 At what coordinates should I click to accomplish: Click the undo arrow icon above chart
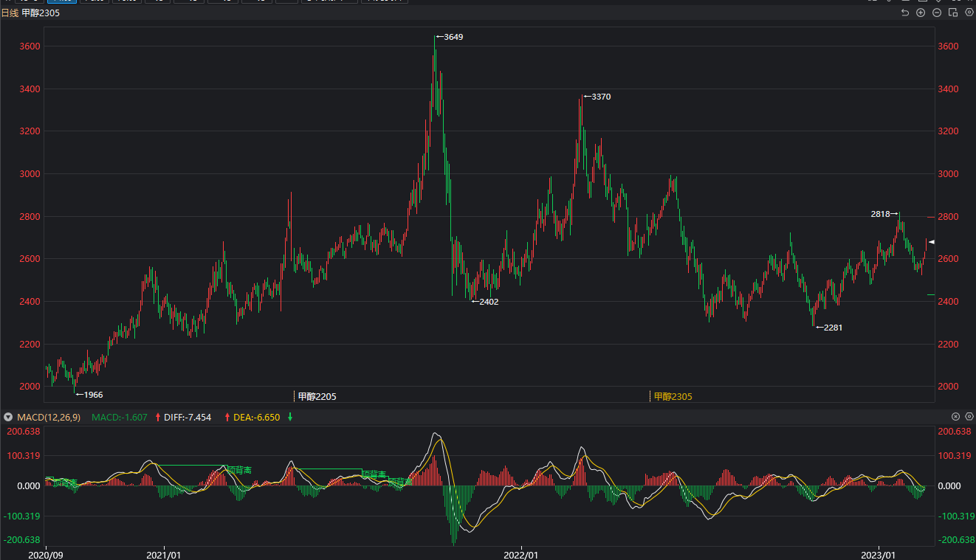905,13
